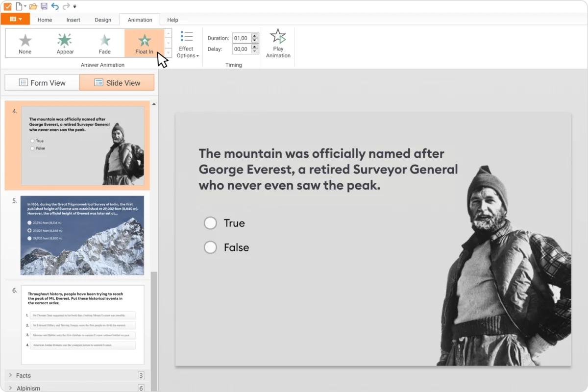The height and width of the screenshot is (392, 588).
Task: Undo the last action
Action: (55, 6)
